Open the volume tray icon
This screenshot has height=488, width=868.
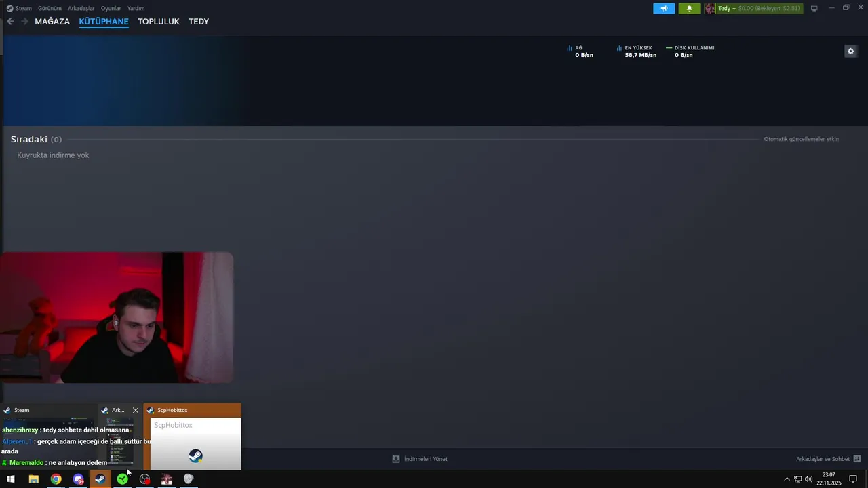[x=808, y=479]
